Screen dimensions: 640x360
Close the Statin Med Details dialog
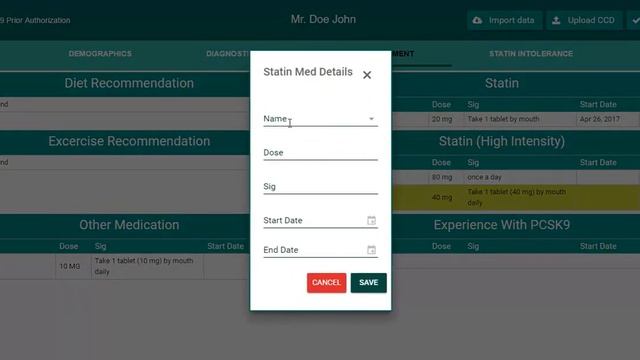[x=367, y=75]
